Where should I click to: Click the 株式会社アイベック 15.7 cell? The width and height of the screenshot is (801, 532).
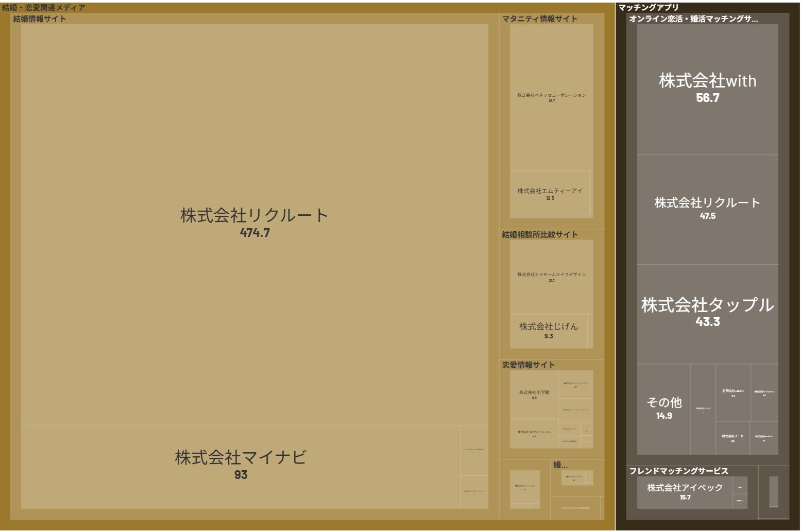click(685, 492)
